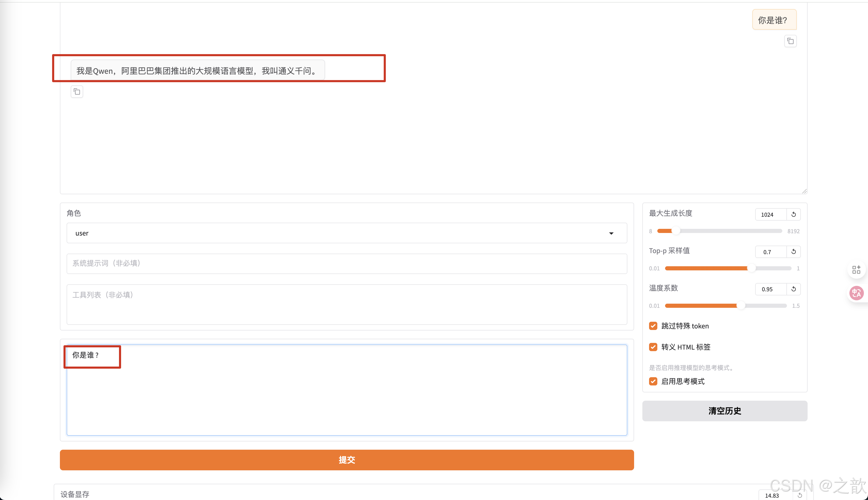
Task: Edit the 0.95 temperature number field
Action: coord(771,289)
